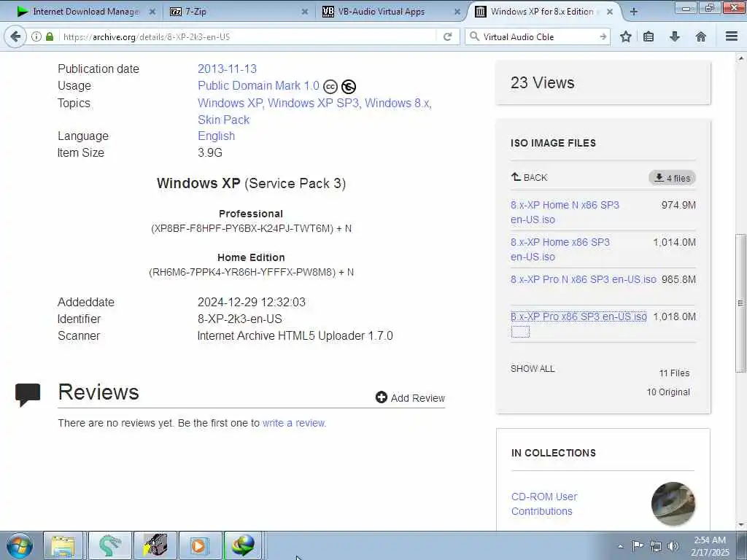Go to the browser home page icon

pos(701,36)
